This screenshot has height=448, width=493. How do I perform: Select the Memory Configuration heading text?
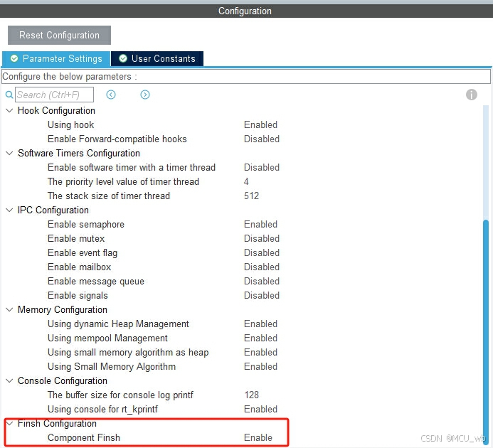tap(63, 309)
